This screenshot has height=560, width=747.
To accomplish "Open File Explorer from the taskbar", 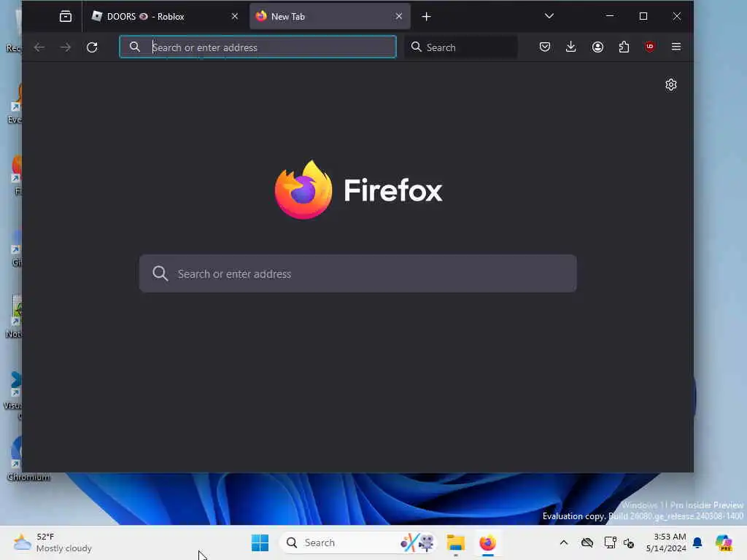I will point(455,542).
